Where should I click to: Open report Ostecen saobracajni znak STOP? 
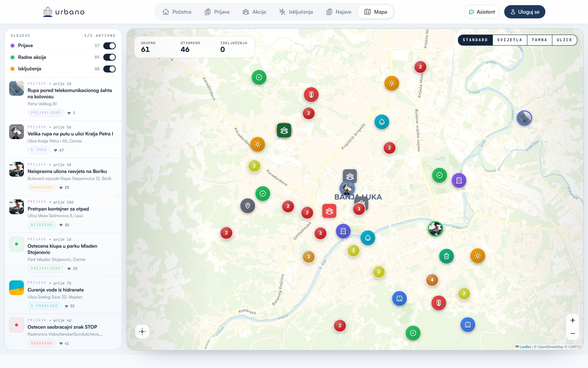tap(63, 332)
